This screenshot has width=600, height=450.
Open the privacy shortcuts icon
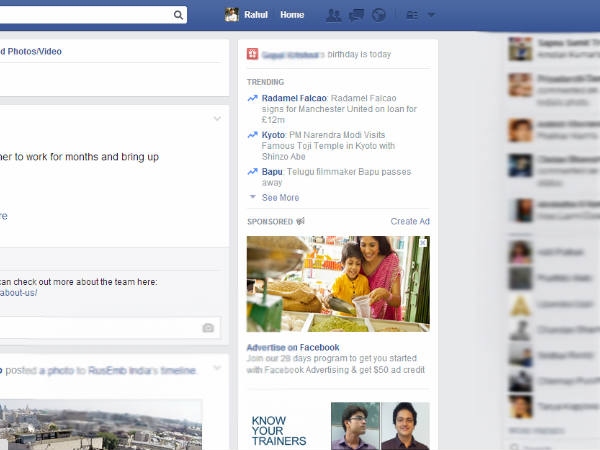tap(412, 15)
